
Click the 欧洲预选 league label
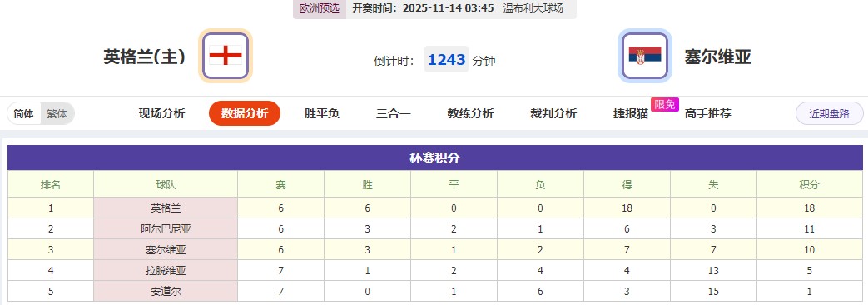(x=320, y=8)
